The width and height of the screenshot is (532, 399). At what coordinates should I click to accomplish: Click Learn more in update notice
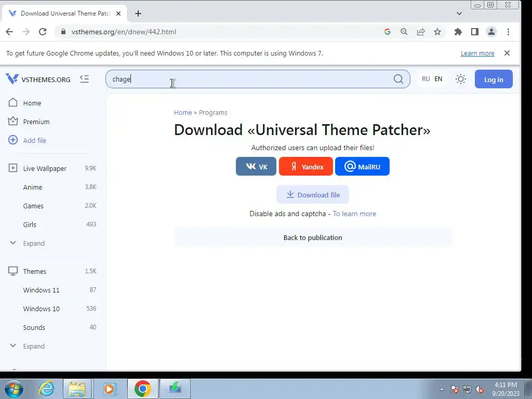(477, 54)
